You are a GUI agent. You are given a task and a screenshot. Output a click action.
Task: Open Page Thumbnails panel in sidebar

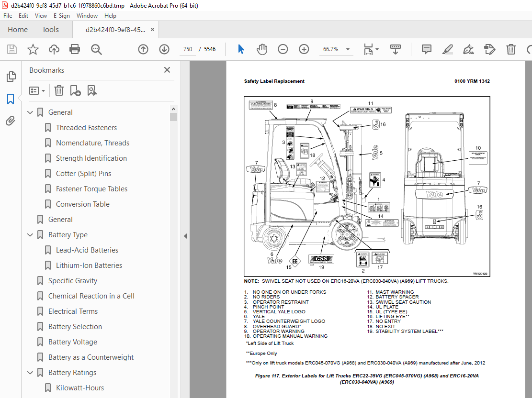pos(11,77)
